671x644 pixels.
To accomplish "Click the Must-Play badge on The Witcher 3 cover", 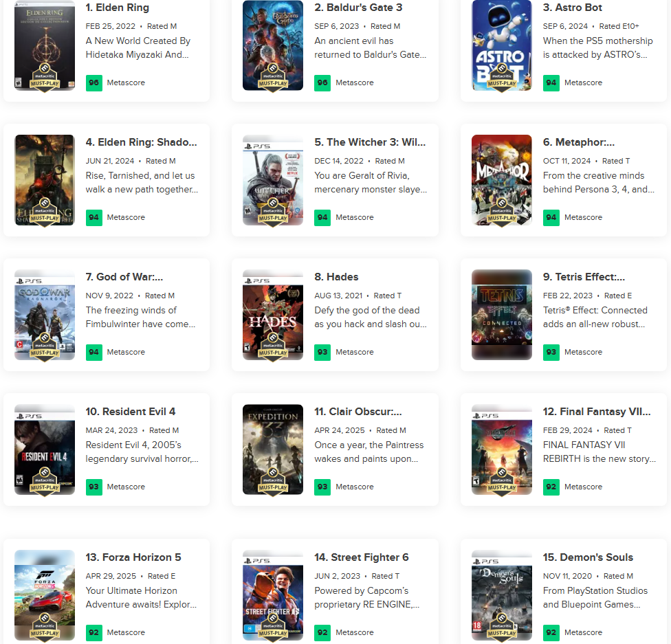I will click(273, 212).
